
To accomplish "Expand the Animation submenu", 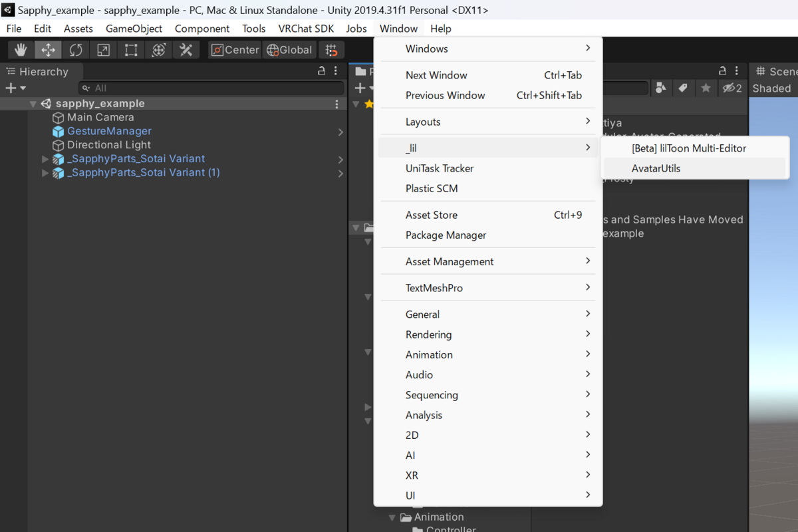I will 489,354.
